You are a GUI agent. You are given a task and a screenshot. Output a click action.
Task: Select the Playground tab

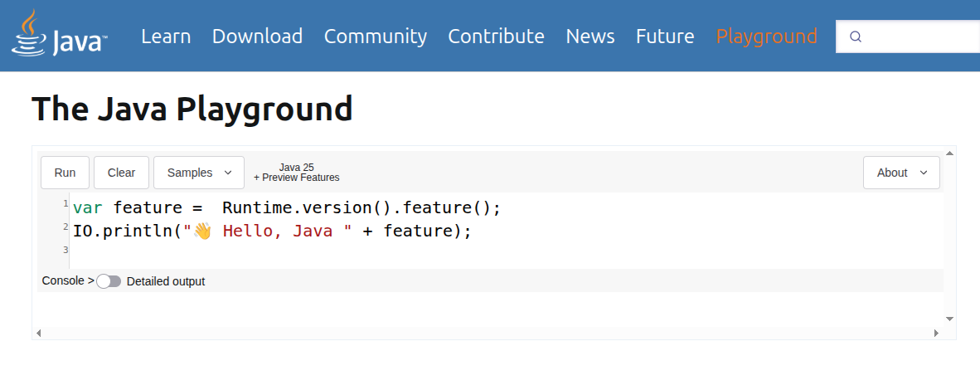pos(766,37)
